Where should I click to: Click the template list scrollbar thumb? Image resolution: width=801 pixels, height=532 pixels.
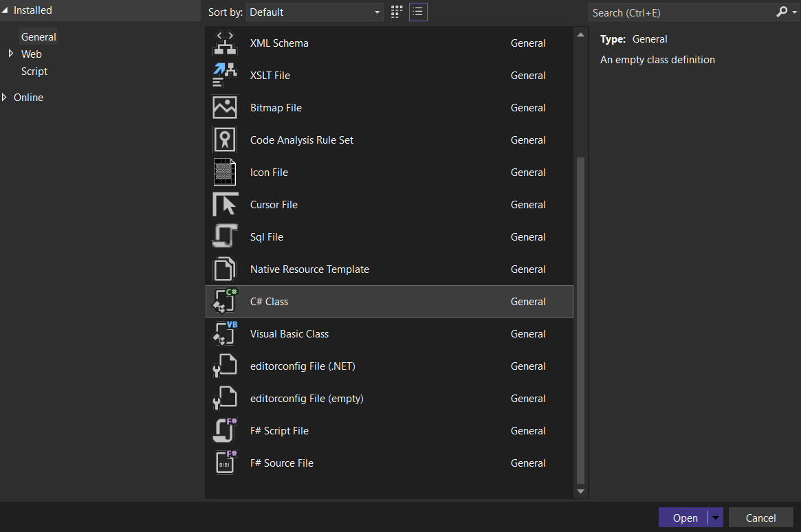[580, 320]
